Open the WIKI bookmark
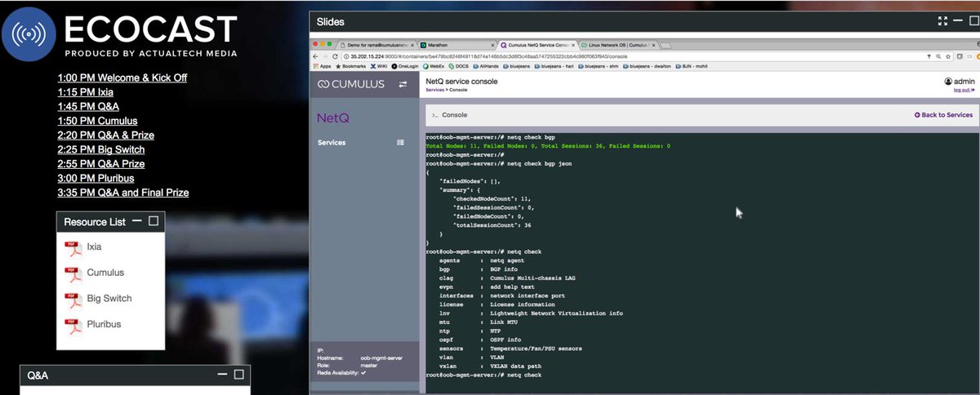Image resolution: width=980 pixels, height=395 pixels. coord(381,65)
